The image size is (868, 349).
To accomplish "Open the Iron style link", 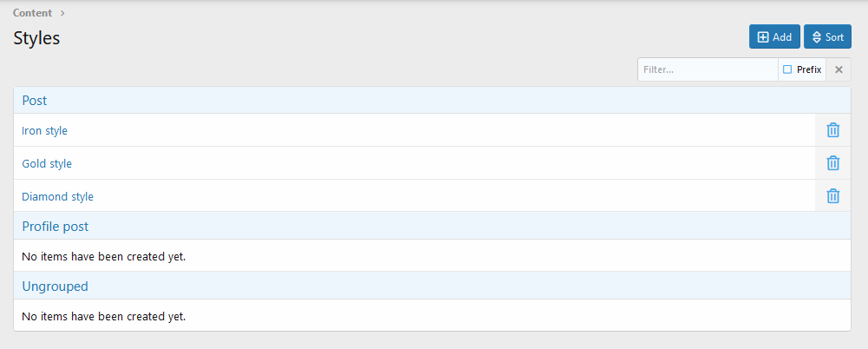I will pos(44,131).
